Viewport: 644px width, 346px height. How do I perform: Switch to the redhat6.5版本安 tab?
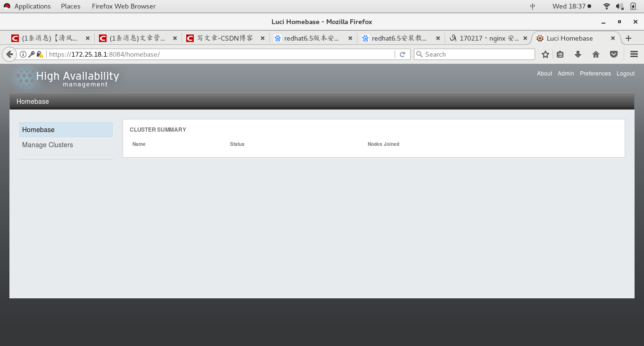click(314, 38)
